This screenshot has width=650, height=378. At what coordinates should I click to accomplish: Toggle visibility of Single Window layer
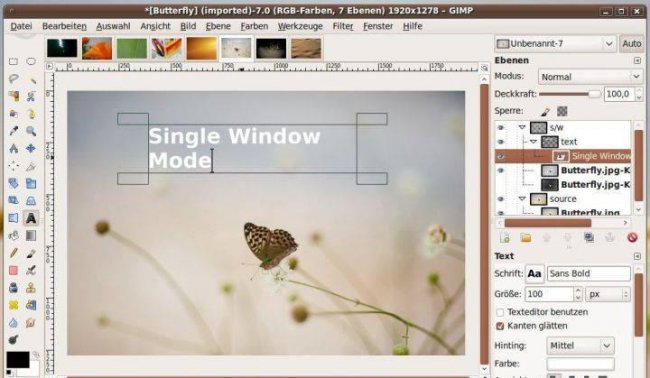pos(501,156)
